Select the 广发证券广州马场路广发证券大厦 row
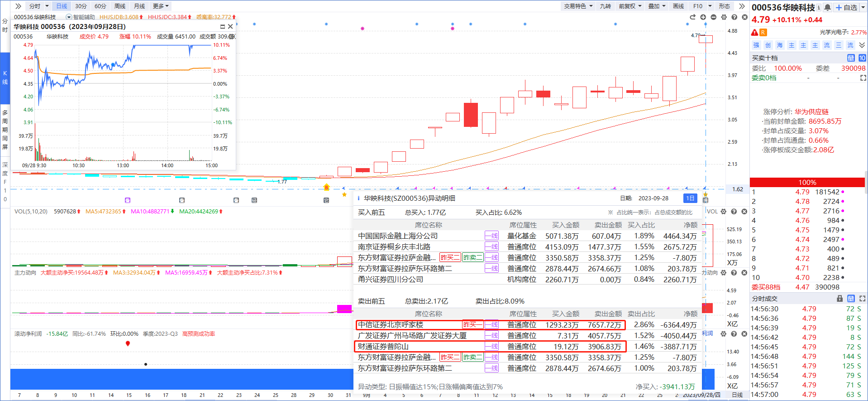 tap(527, 336)
